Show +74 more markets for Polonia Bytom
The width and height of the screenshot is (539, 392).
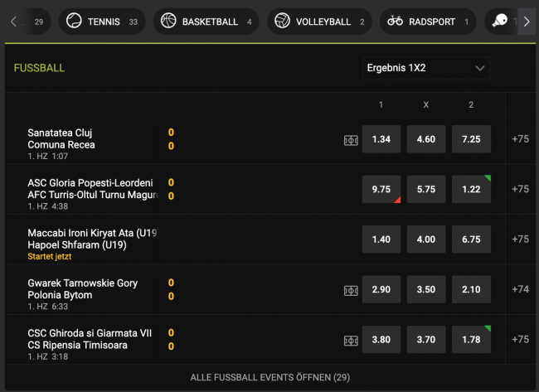pos(520,289)
